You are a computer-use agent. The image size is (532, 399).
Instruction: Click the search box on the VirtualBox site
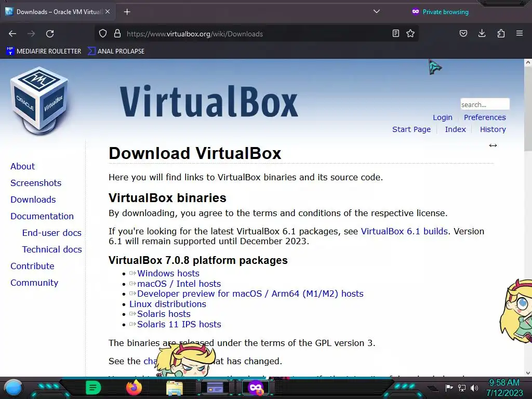click(x=485, y=104)
